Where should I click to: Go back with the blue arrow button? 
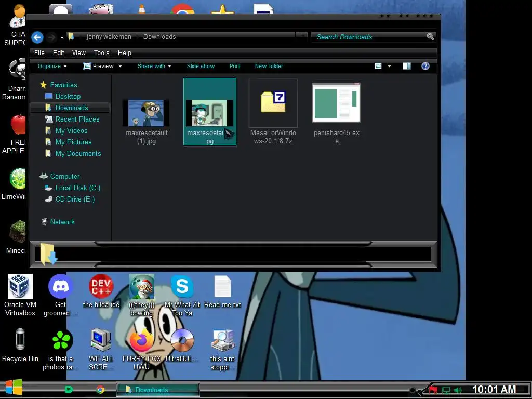(37, 37)
